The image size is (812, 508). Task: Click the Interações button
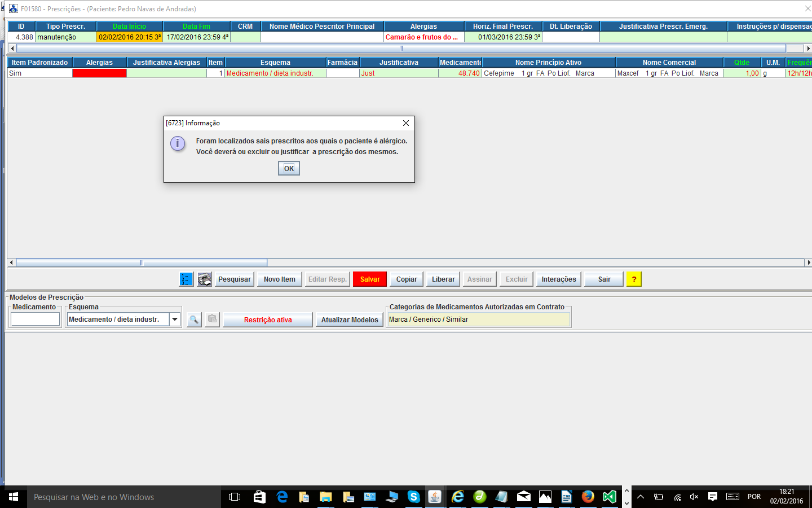[559, 279]
